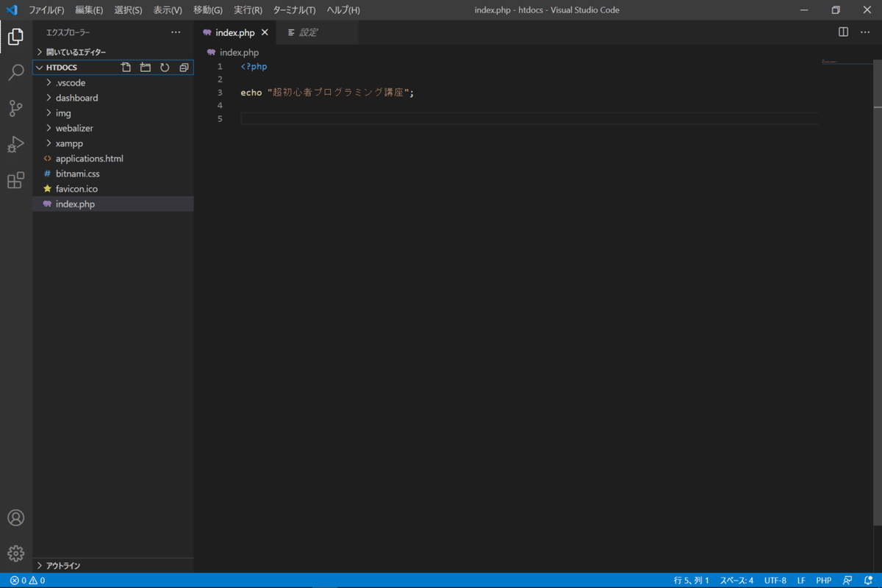
Task: Click the errors and warnings count
Action: (x=27, y=581)
